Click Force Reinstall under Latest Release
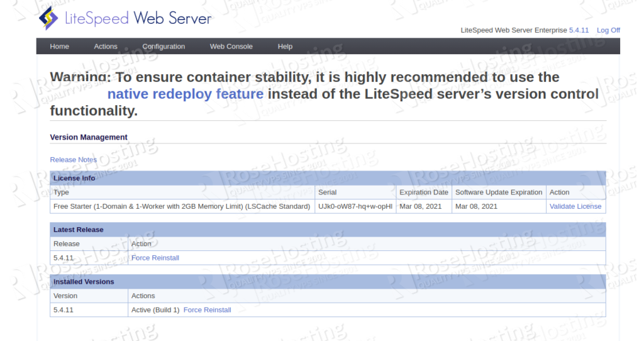The image size is (644, 341). 155,257
